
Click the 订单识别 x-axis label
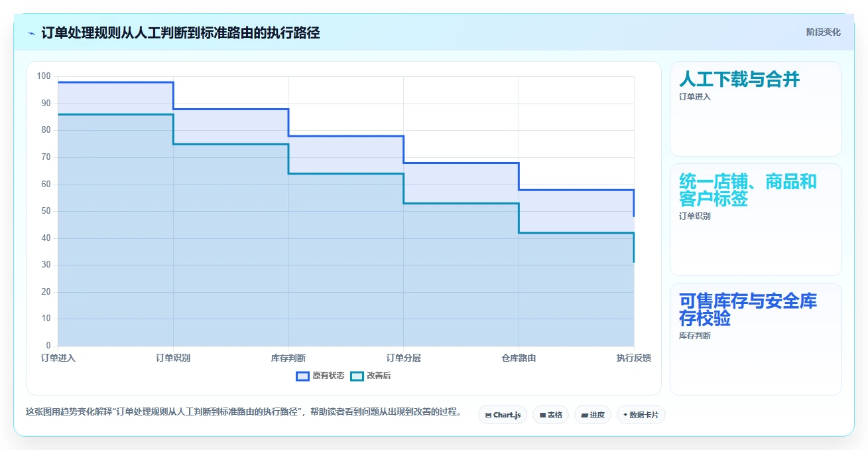[x=173, y=358]
